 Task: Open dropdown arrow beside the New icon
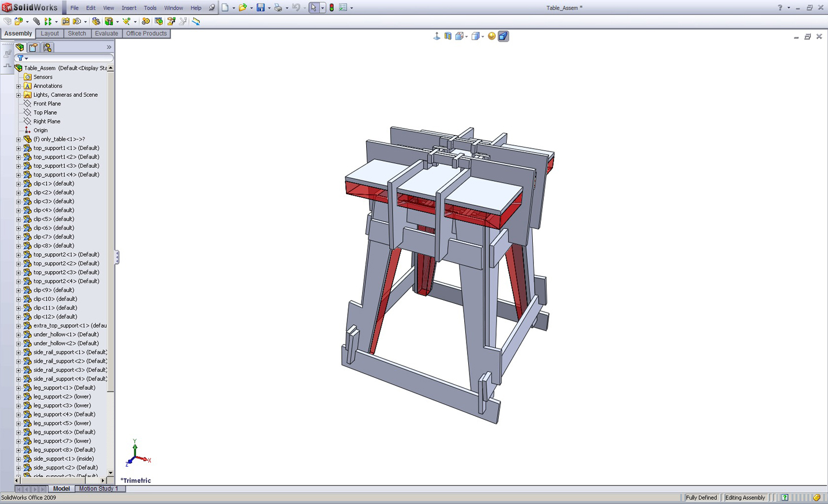click(234, 8)
